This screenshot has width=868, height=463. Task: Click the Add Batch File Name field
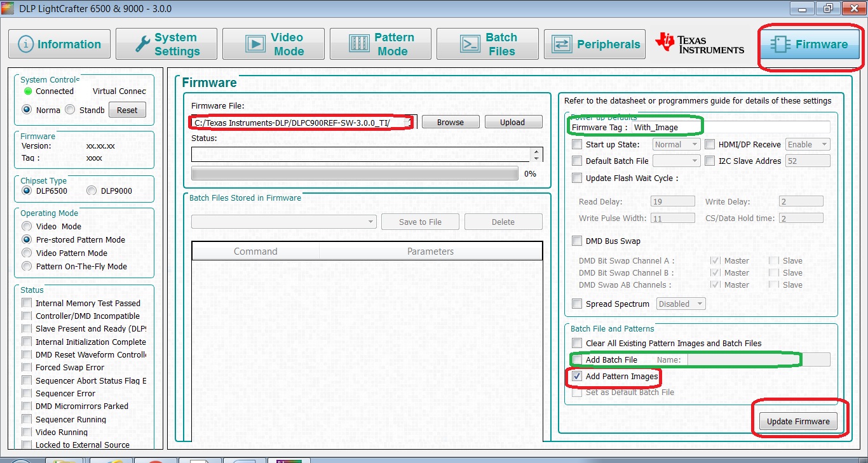click(x=759, y=359)
